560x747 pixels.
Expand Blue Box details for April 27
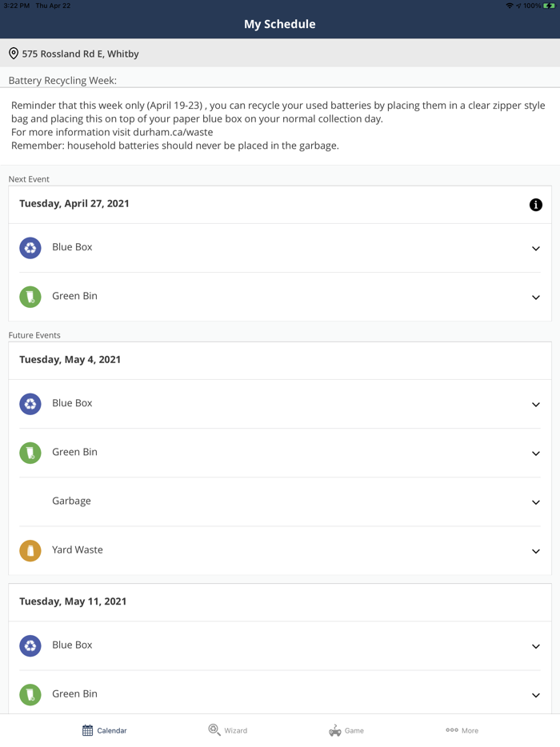click(x=536, y=249)
